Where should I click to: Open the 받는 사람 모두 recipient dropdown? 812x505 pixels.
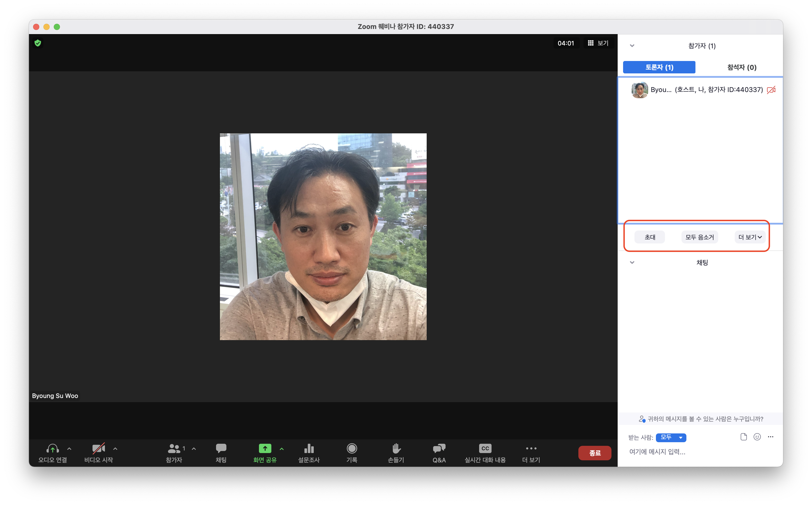click(x=671, y=437)
